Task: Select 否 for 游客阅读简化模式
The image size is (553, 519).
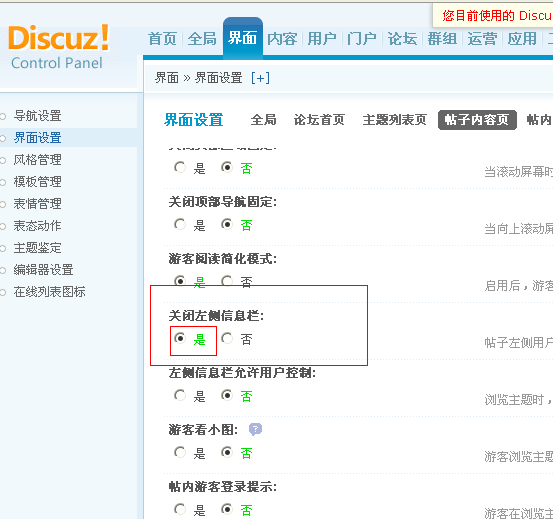Action: 227,281
